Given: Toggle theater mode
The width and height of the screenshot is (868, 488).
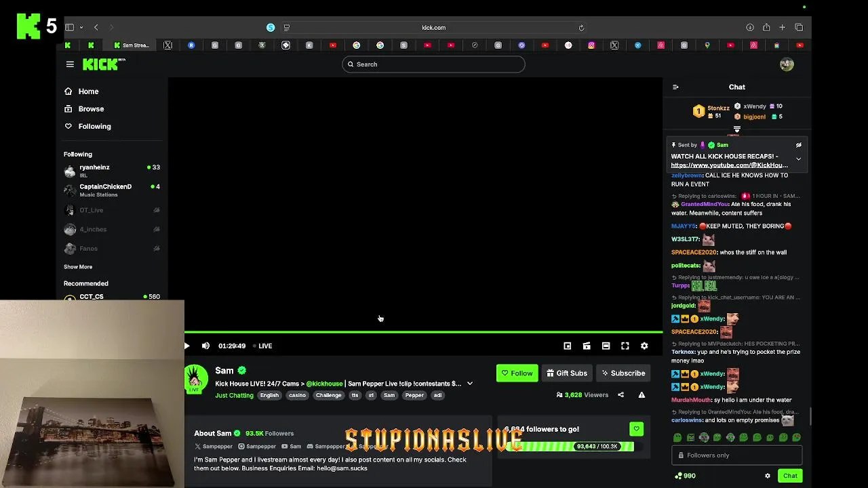Looking at the screenshot, I should point(606,346).
